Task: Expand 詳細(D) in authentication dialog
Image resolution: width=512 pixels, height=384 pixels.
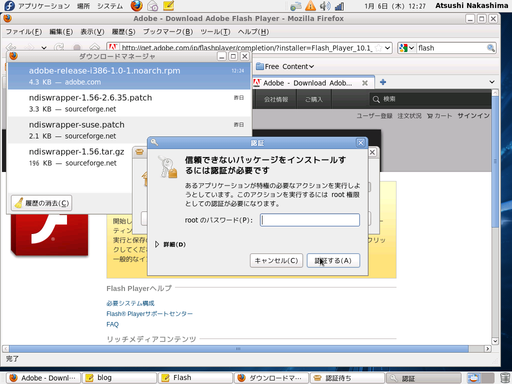Action: point(170,245)
